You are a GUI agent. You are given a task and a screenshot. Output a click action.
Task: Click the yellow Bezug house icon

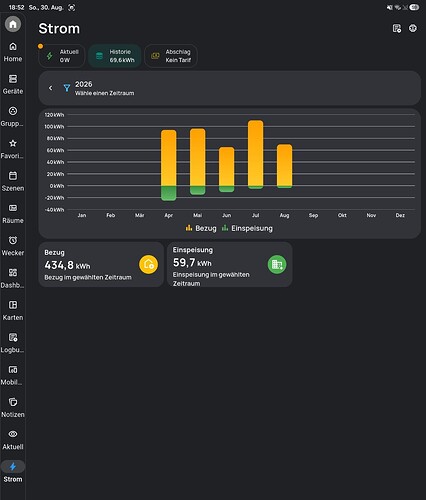(148, 264)
